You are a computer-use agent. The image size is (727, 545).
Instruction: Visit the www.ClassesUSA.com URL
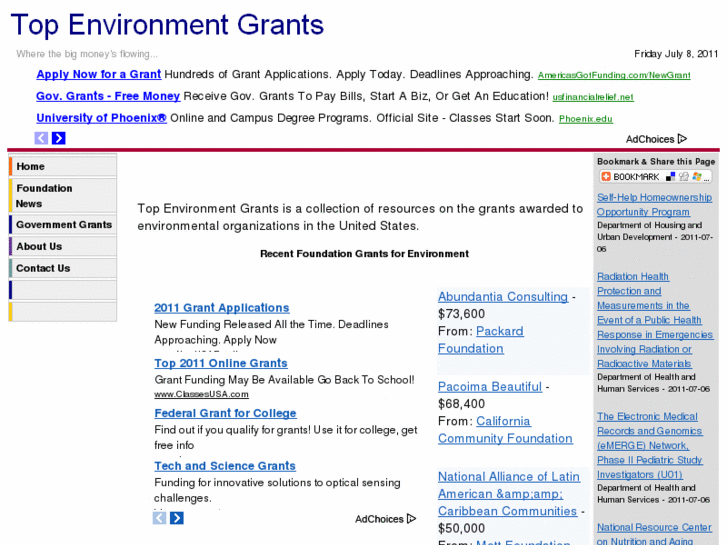[201, 394]
